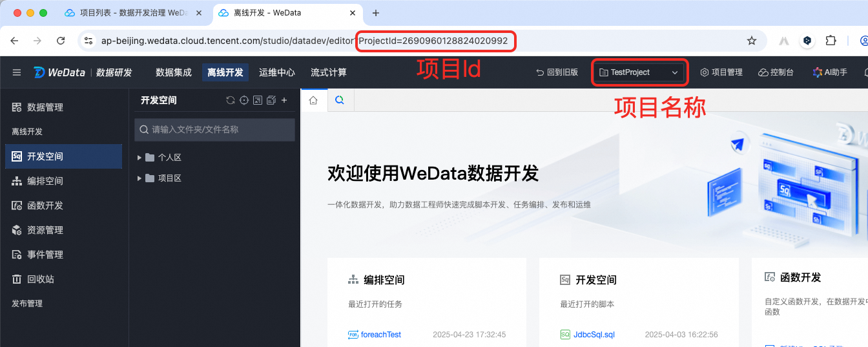Click the 开发空间 card heading
This screenshot has width=868, height=347.
click(x=596, y=280)
